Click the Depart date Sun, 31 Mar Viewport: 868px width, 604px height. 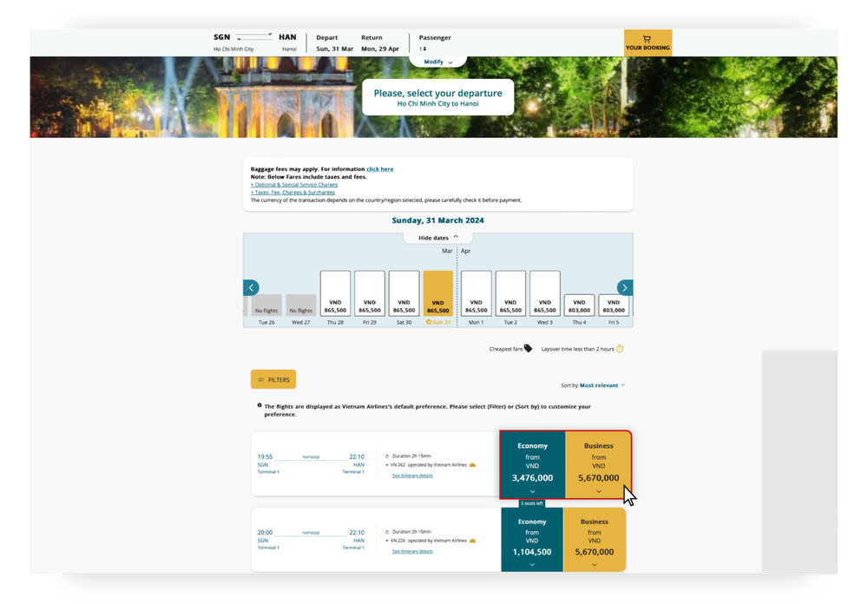pos(334,49)
